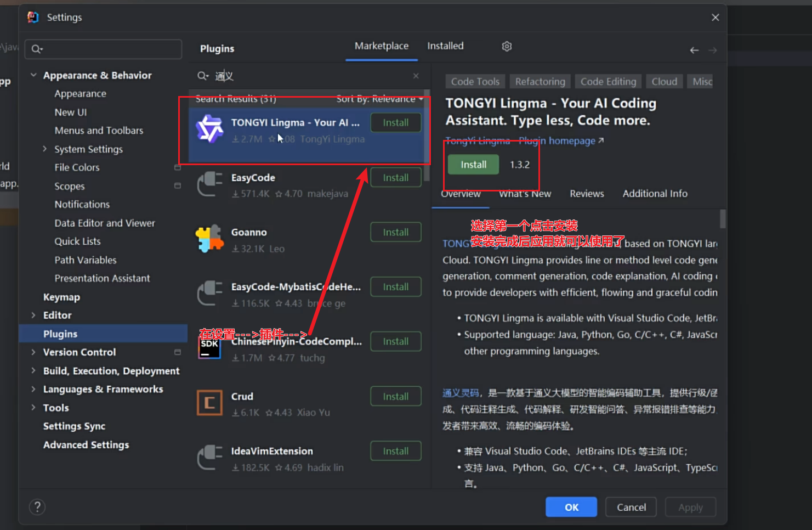Click the back navigation arrow

694,50
